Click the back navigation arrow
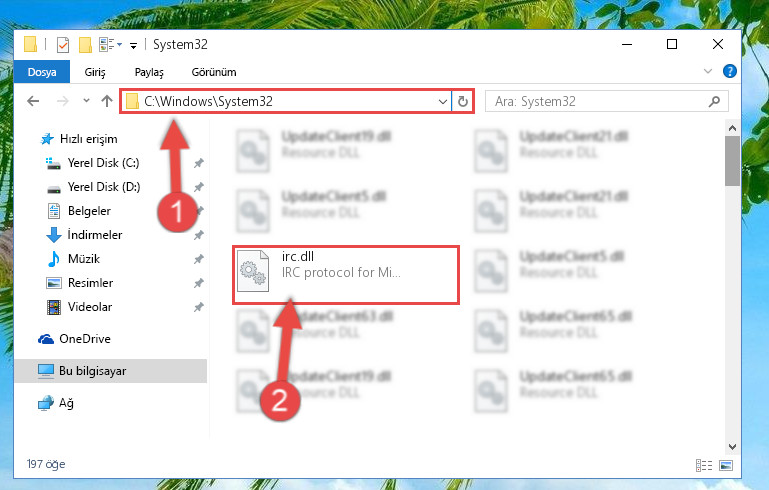 [x=33, y=102]
